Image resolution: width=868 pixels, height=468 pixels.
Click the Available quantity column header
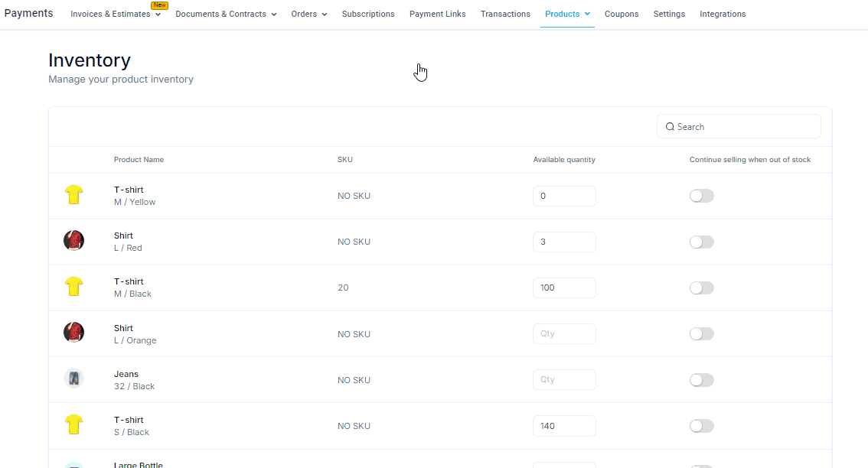[564, 159]
